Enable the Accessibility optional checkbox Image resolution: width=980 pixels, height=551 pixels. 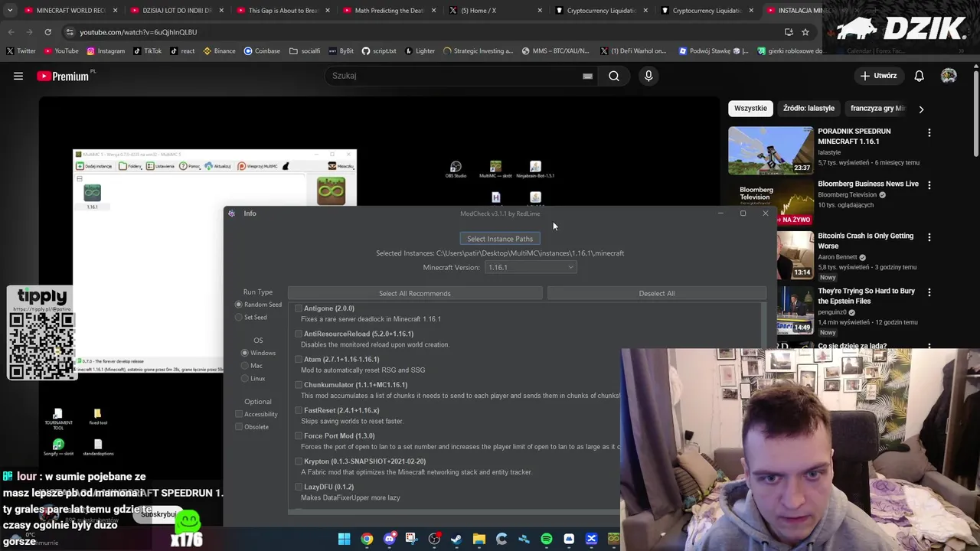point(239,414)
